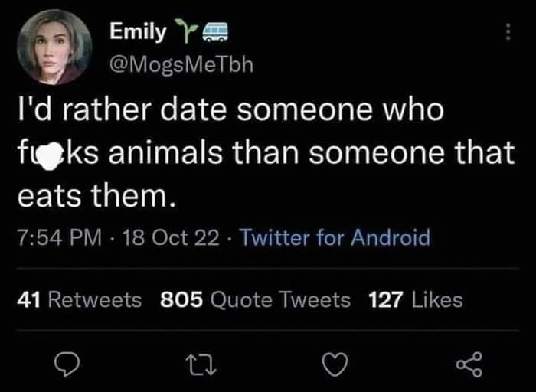Open the profile via display name Emily
This screenshot has height=392, width=536.
pyautogui.click(x=138, y=31)
